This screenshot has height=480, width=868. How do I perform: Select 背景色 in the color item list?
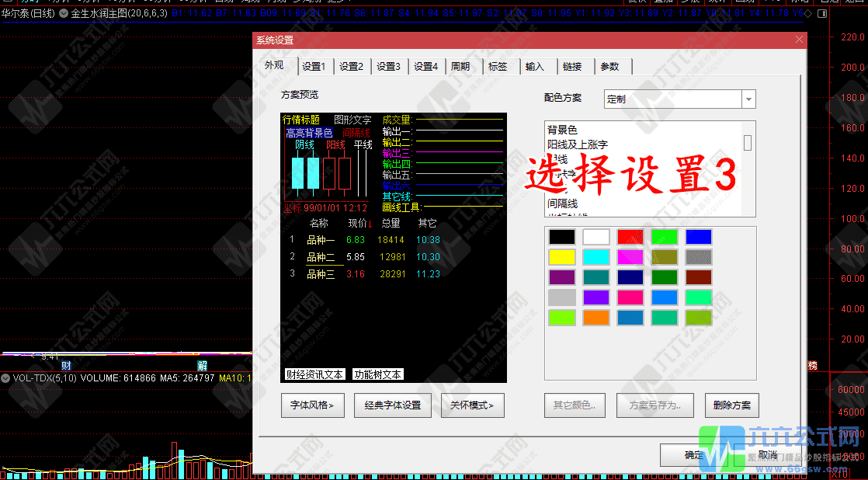click(x=563, y=130)
